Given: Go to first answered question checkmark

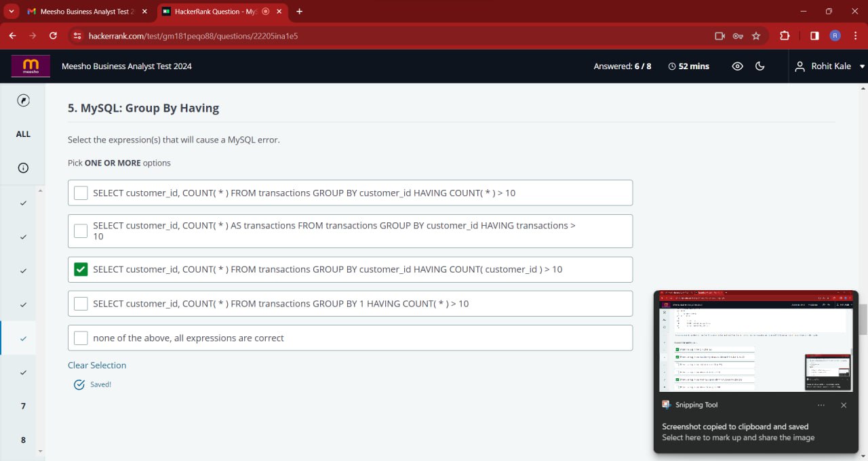Looking at the screenshot, I should 23,203.
